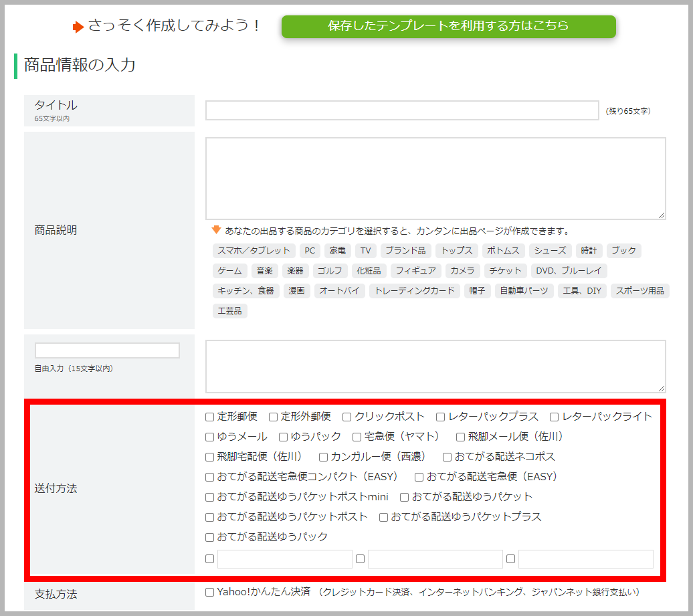Select the ボトムス category tag
This screenshot has height=616, width=693.
point(504,251)
